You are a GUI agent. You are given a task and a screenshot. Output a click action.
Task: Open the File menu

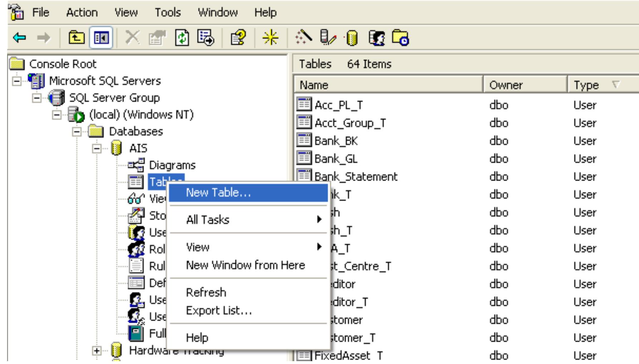point(40,13)
